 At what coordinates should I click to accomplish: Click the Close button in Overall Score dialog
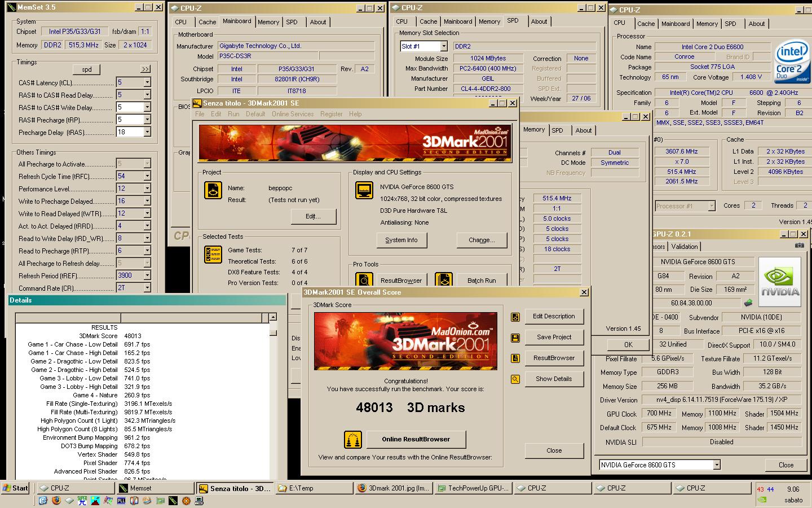tap(554, 450)
